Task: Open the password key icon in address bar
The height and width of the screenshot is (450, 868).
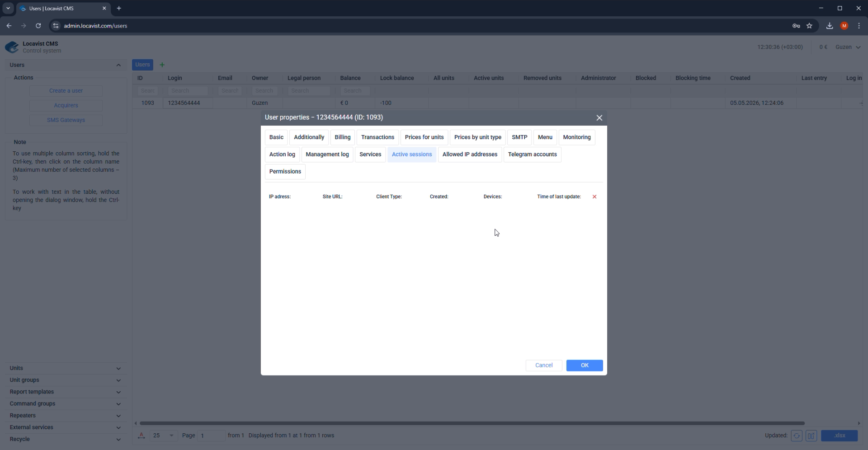Action: pyautogui.click(x=796, y=26)
